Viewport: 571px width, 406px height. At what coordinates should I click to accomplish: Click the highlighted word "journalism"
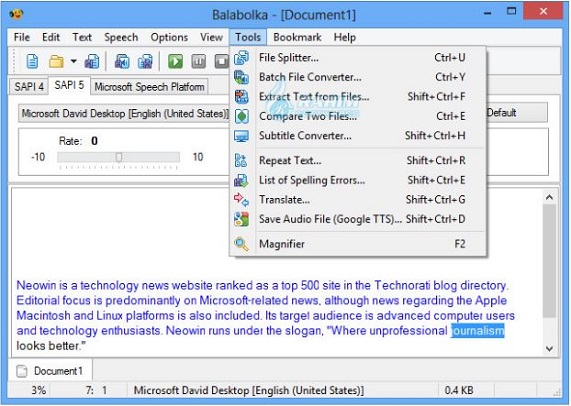(478, 331)
